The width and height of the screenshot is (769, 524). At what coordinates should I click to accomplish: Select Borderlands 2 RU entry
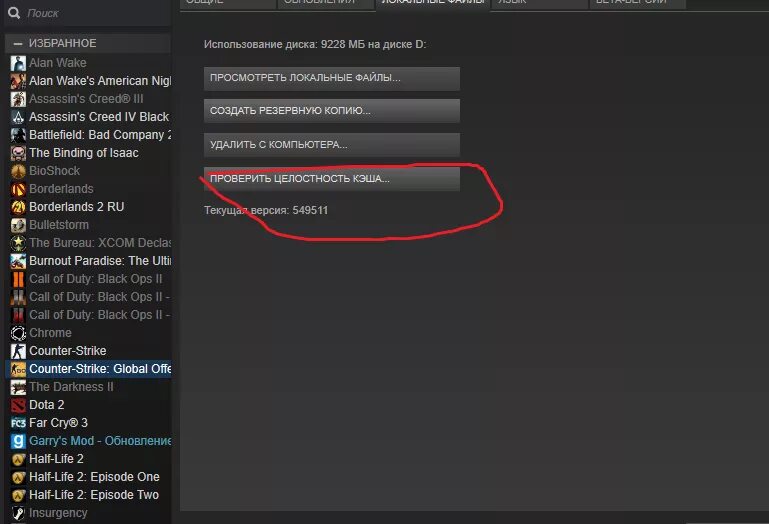[x=90, y=207]
